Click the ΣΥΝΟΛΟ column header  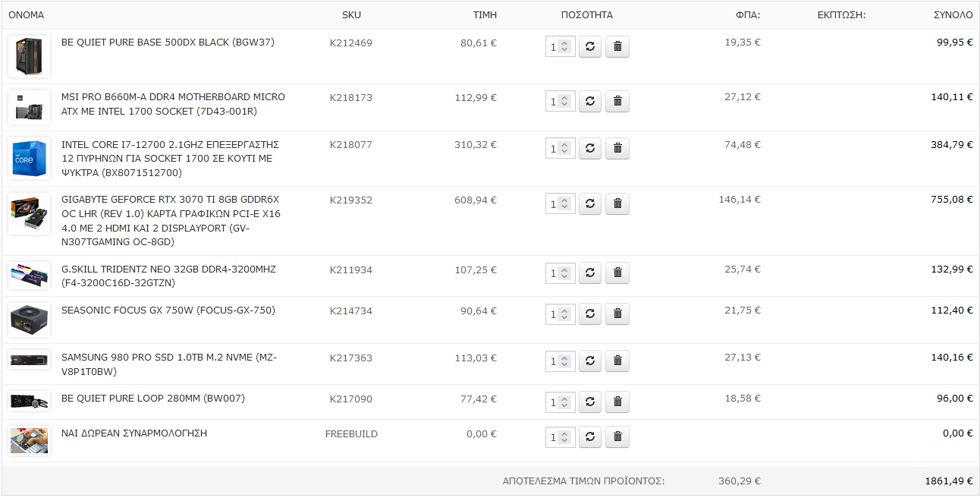[x=953, y=15]
